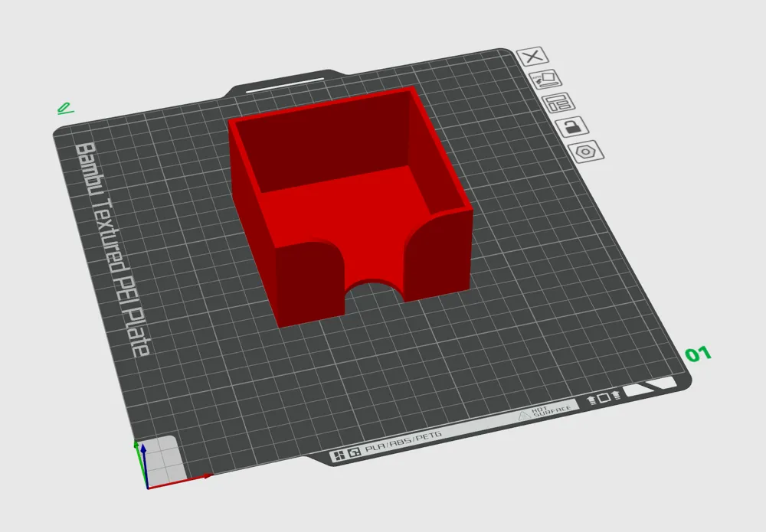Click the plate orientation arrows near corner

click(603, 398)
